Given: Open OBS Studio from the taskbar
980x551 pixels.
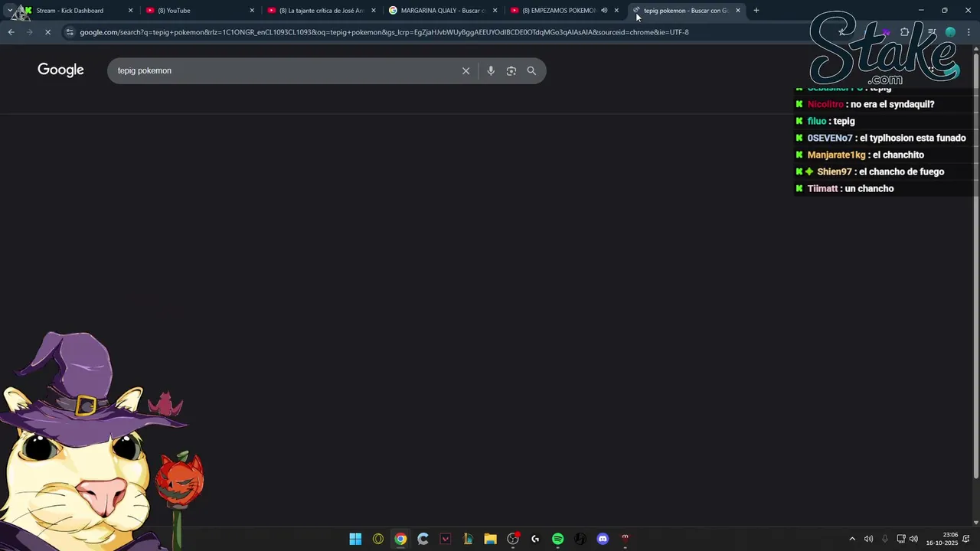Looking at the screenshot, I should tap(513, 540).
